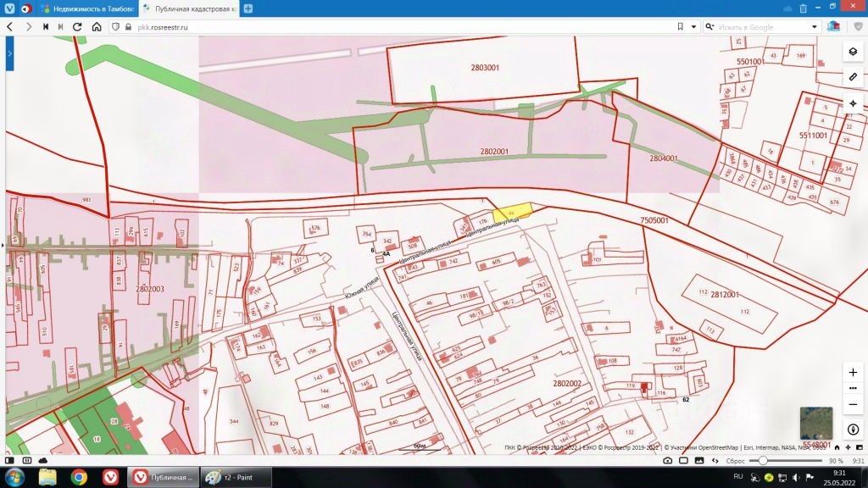
Task: Click the cloud sync icon in title bar
Action: coord(787,8)
